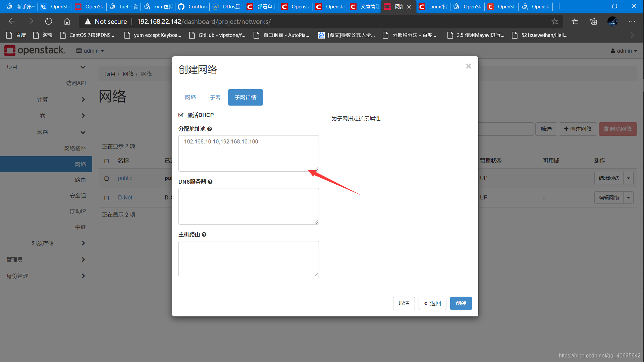Open help icon next to DNS服务器

210,182
